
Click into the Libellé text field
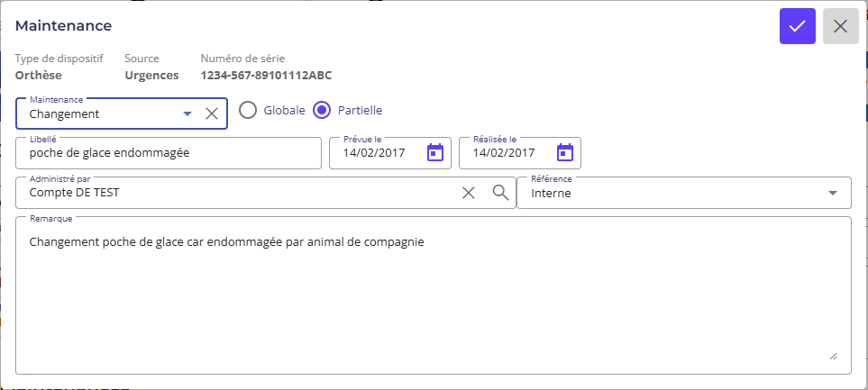pyautogui.click(x=169, y=153)
